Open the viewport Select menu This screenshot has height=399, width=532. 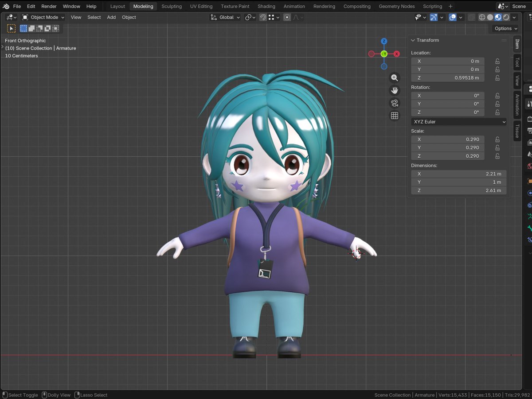tap(94, 17)
